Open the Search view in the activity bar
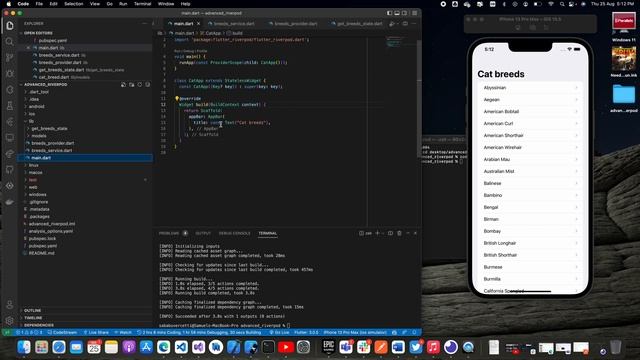 pos(10,42)
